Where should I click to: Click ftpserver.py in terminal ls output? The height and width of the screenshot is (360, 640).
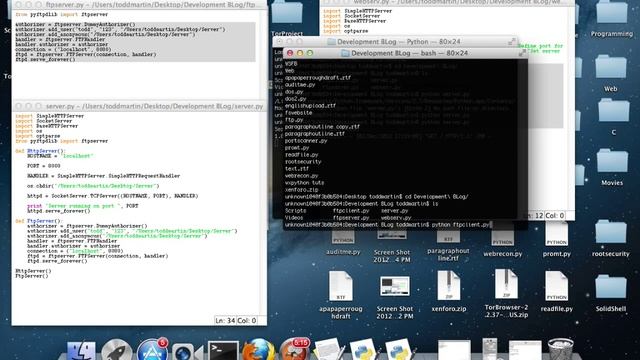click(x=351, y=218)
